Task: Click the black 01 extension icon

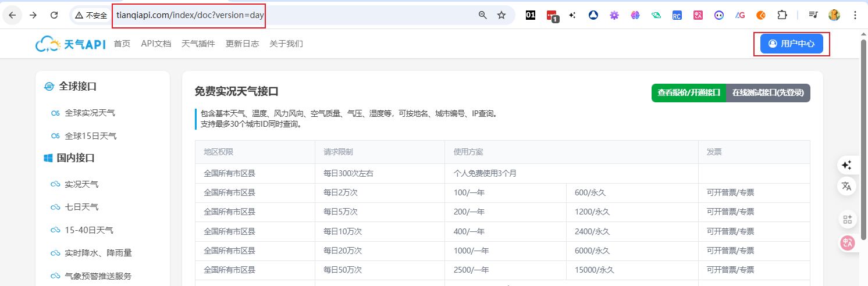Action: tap(530, 15)
